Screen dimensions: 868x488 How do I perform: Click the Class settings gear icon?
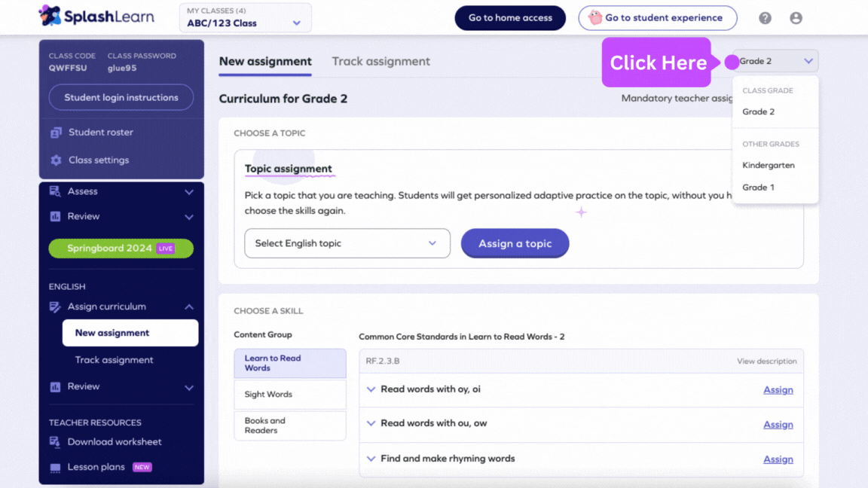coord(56,160)
